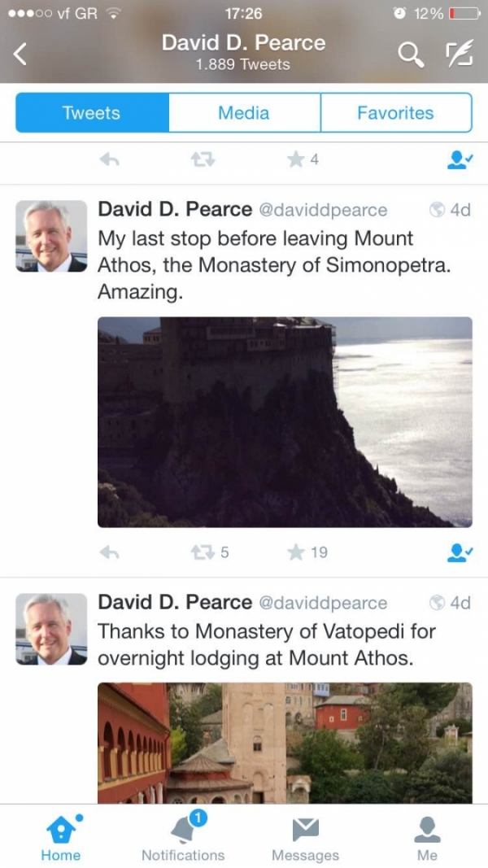
Task: Open Notifications with 1 badge
Action: pyautogui.click(x=183, y=836)
